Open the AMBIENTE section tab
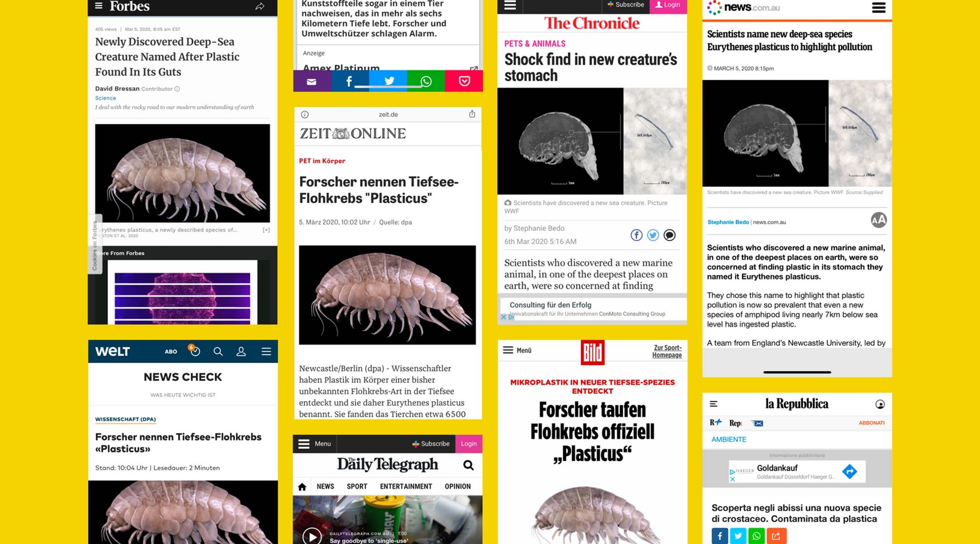The image size is (980, 544). click(729, 439)
